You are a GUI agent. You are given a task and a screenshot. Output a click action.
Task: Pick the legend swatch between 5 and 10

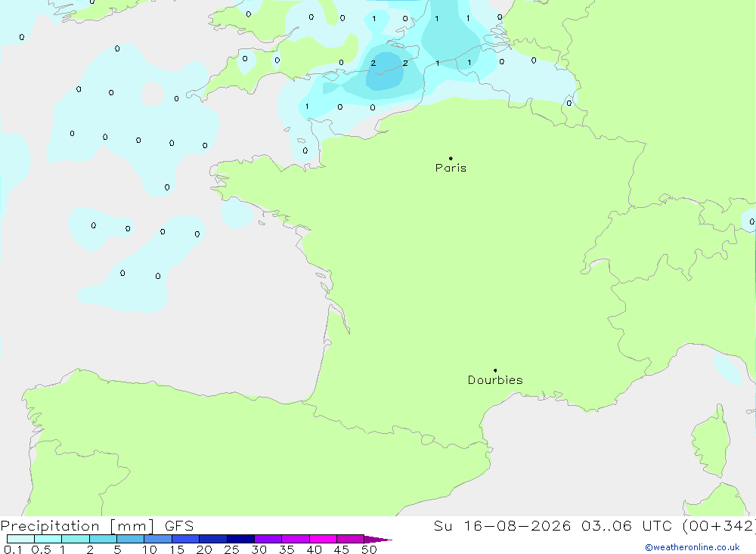[131, 539]
